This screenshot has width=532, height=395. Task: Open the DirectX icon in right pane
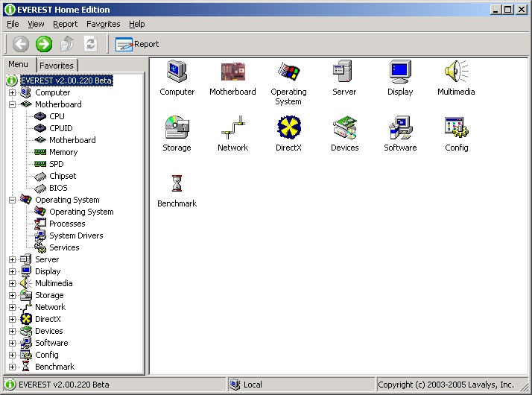click(x=288, y=127)
